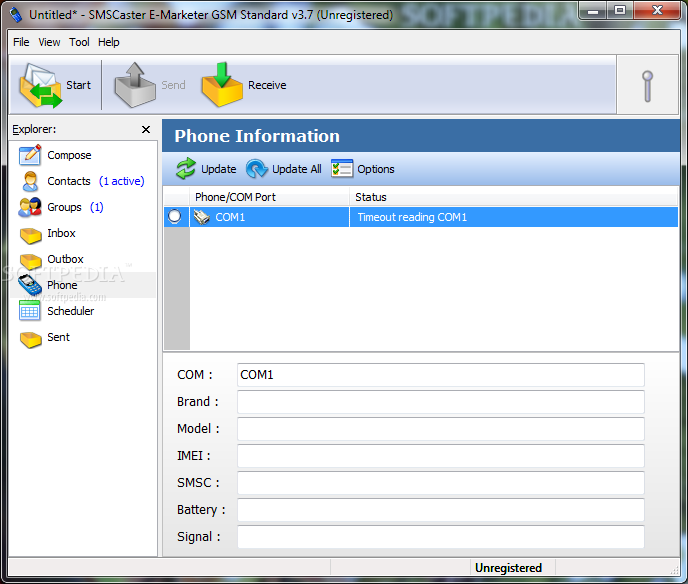
Task: Click the blue Update All icon
Action: [257, 168]
